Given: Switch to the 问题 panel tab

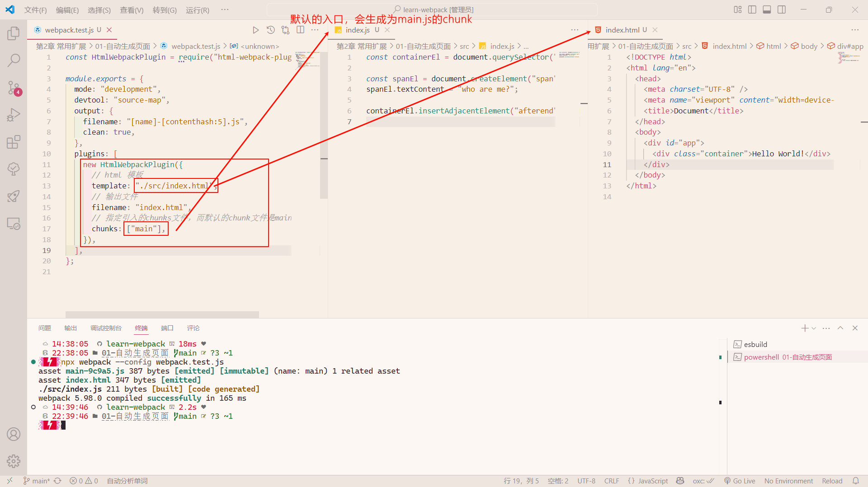Looking at the screenshot, I should coord(45,328).
